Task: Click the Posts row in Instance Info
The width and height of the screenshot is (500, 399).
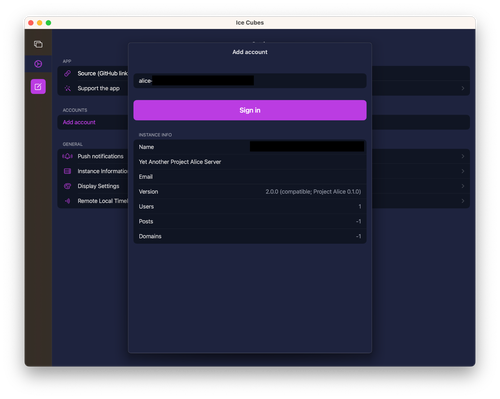Action: (x=250, y=221)
